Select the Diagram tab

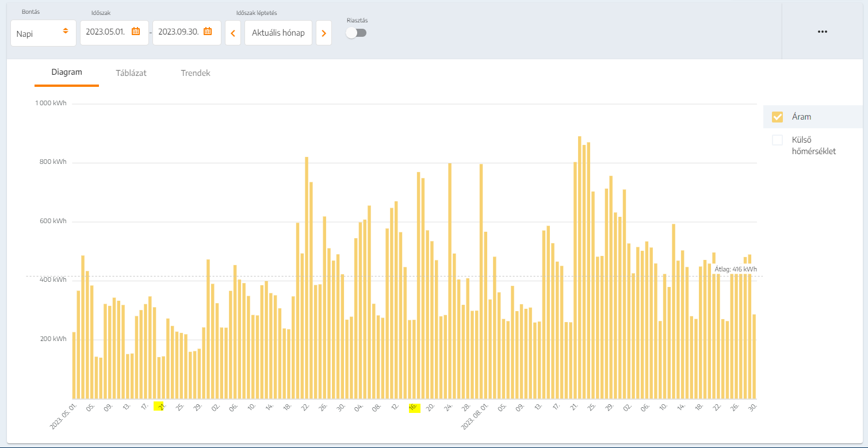click(67, 72)
